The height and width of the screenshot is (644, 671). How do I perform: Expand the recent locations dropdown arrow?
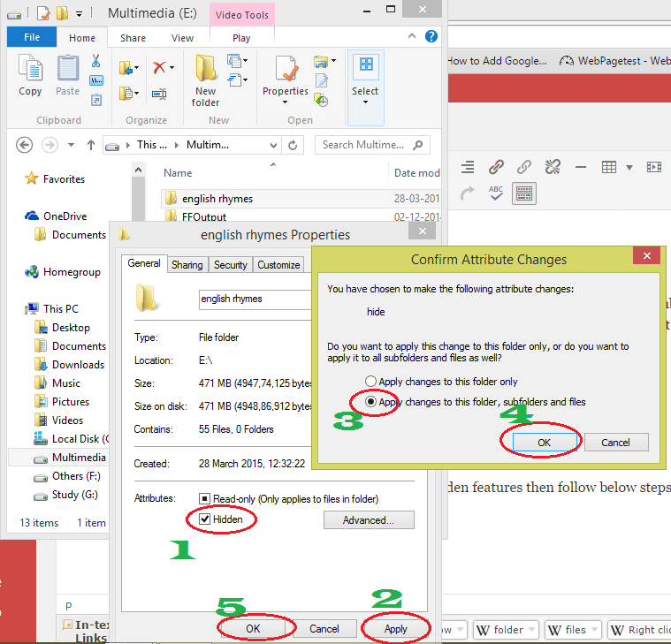pos(71,145)
